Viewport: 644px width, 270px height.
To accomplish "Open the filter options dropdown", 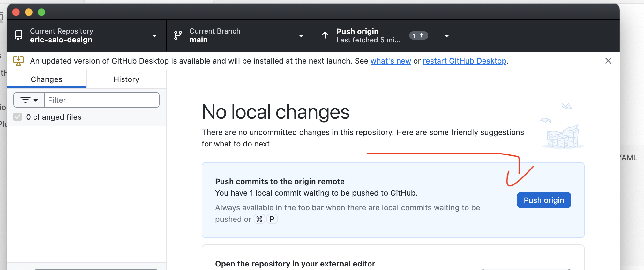I will tap(29, 100).
